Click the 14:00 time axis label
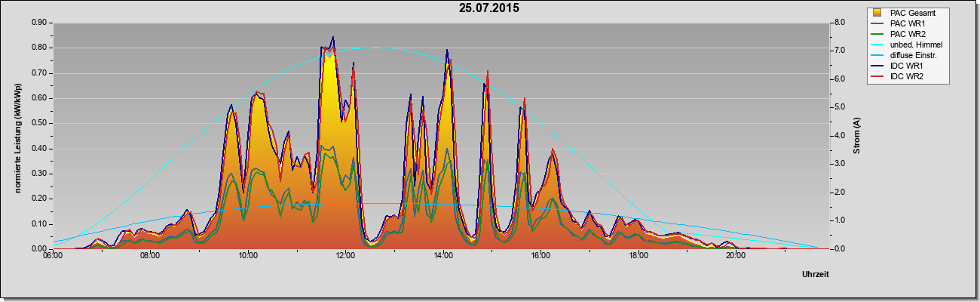This screenshot has width=980, height=302. 444,256
